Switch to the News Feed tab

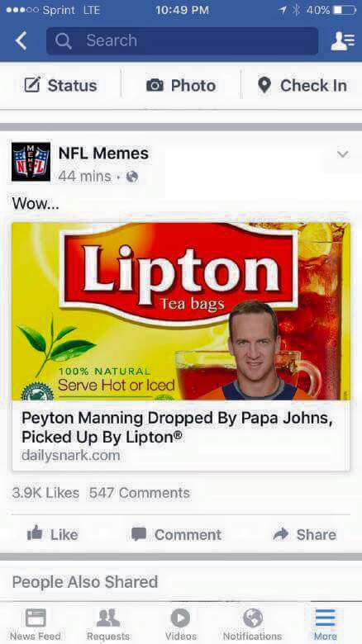point(36,624)
